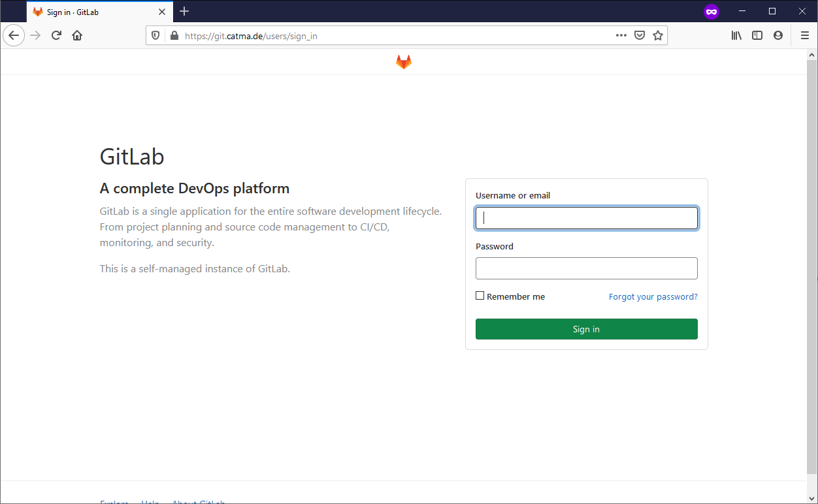818x504 pixels.
Task: Click the GitLab heading text
Action: click(x=132, y=157)
